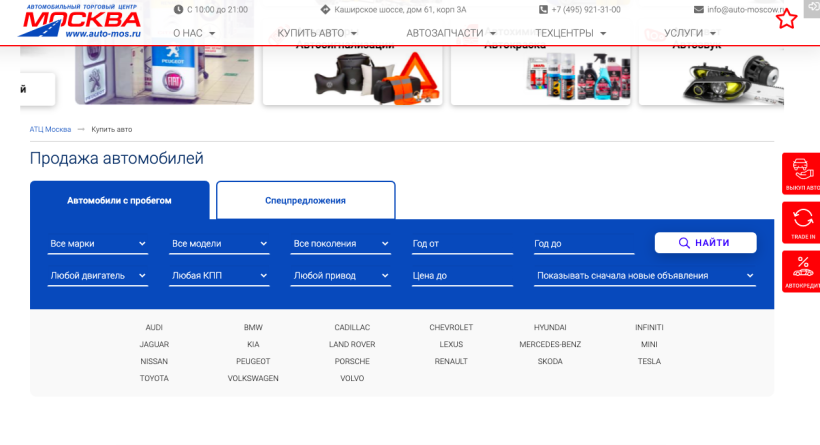The height and width of the screenshot is (445, 820).
Task: Open the Техцентры menu
Action: click(570, 33)
